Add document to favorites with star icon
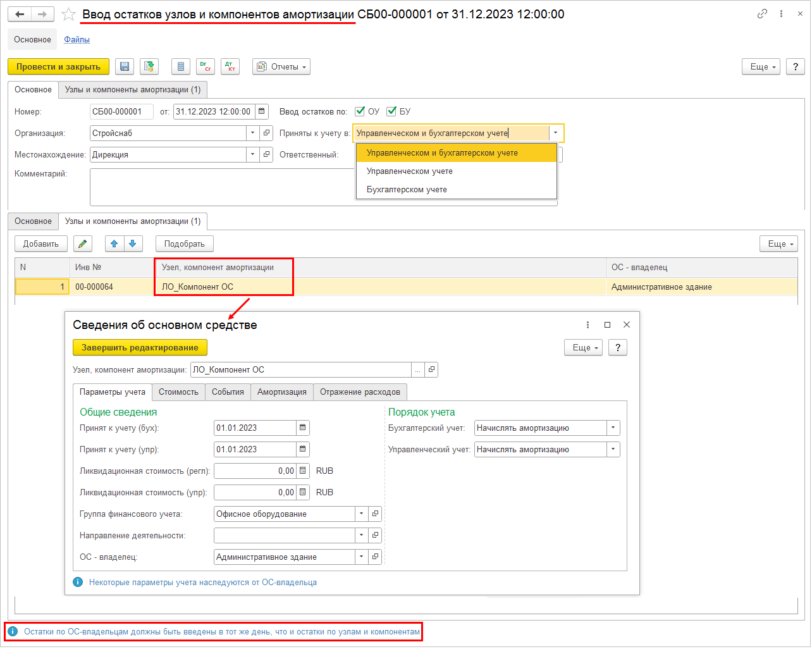The image size is (812, 649). (69, 15)
